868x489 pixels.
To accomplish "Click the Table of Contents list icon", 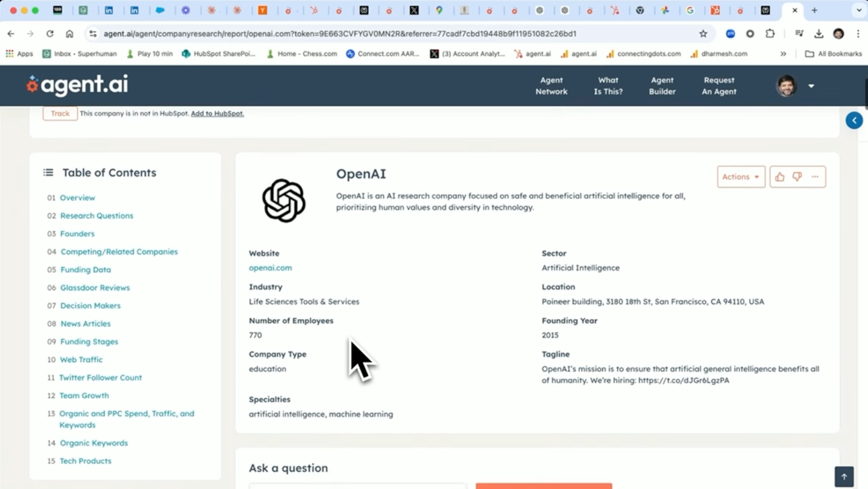I will [x=48, y=173].
